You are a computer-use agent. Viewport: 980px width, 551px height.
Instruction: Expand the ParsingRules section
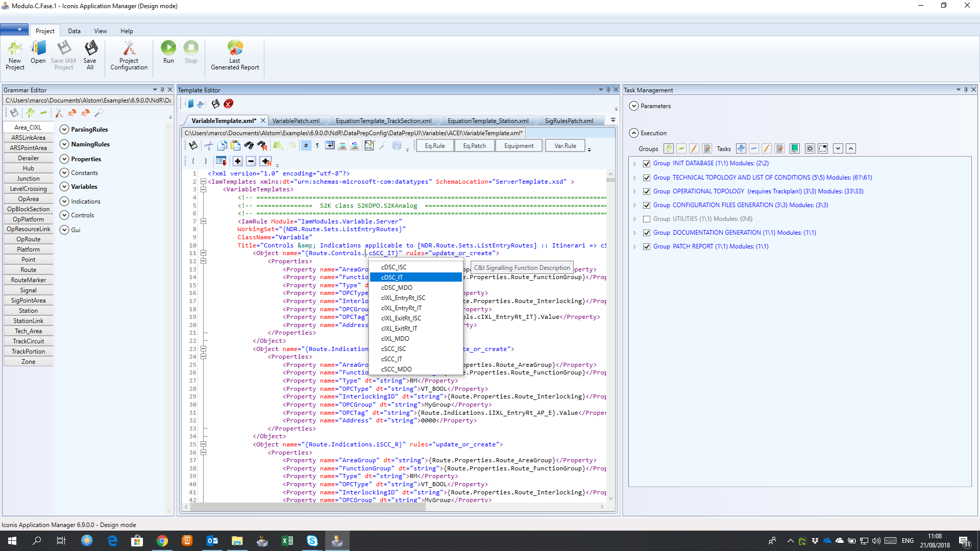coord(64,130)
